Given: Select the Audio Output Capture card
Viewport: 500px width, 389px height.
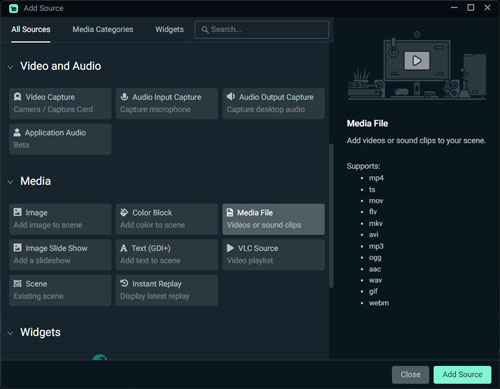Looking at the screenshot, I should tap(273, 103).
